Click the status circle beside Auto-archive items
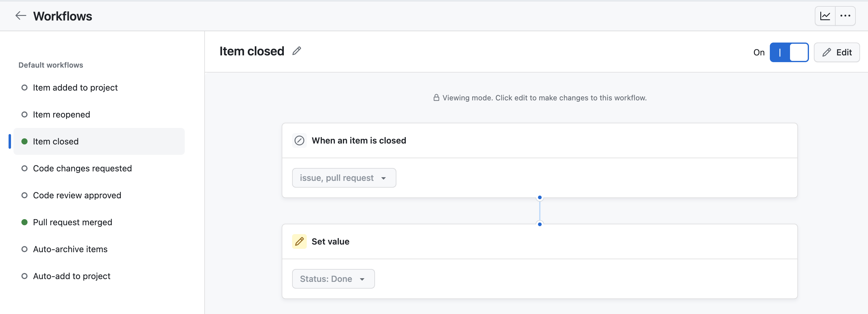Screen dimensions: 868x314 coord(24,249)
